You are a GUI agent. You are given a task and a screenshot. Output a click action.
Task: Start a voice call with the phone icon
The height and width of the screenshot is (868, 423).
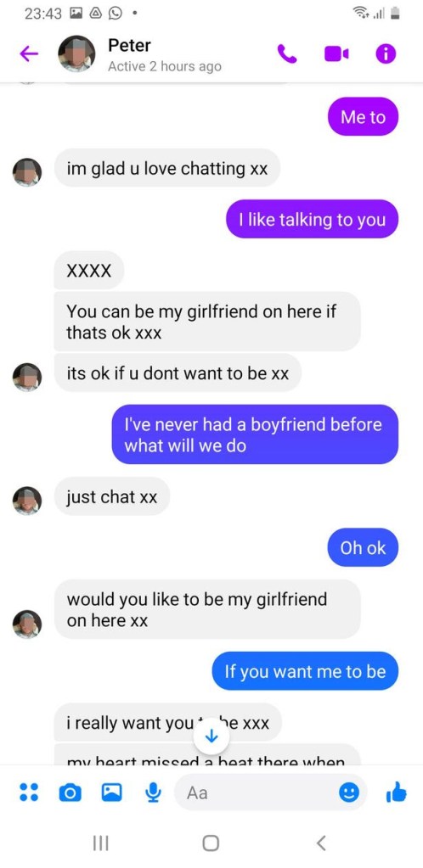click(286, 53)
